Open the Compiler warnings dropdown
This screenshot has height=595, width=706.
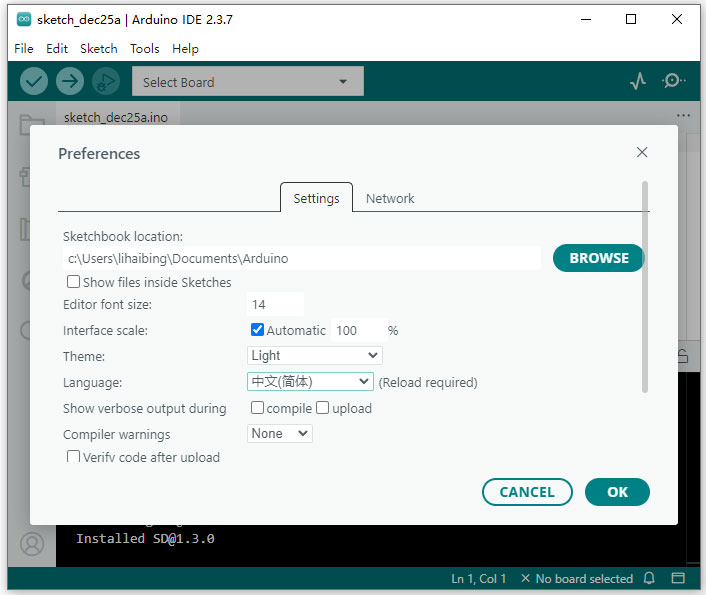(280, 433)
